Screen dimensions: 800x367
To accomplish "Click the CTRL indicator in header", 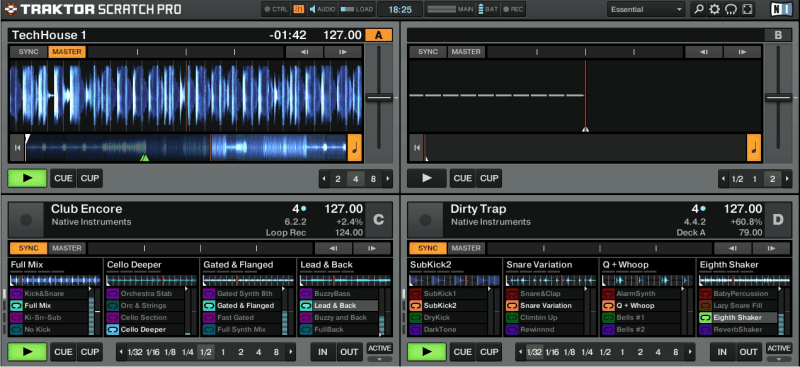I will click(277, 9).
